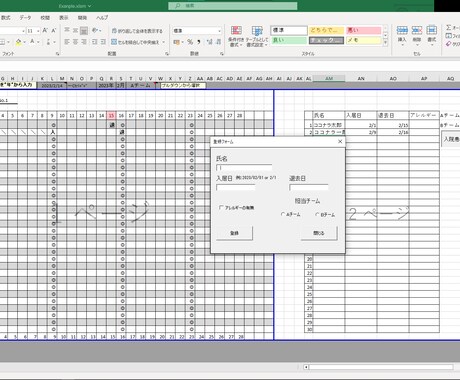This screenshot has height=380, width=460.
Task: Apply top vertical alignment
Action: click(x=67, y=30)
